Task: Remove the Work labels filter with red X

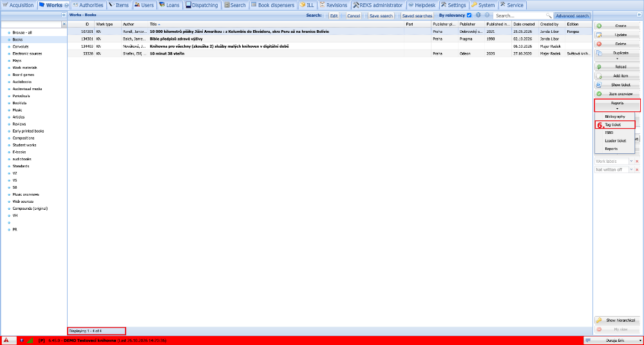Action: [x=637, y=162]
